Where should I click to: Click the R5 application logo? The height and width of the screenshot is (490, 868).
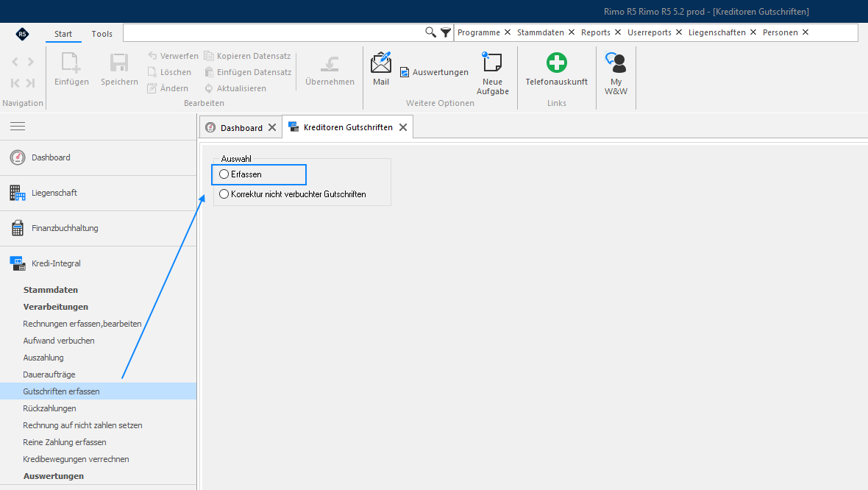pos(22,34)
